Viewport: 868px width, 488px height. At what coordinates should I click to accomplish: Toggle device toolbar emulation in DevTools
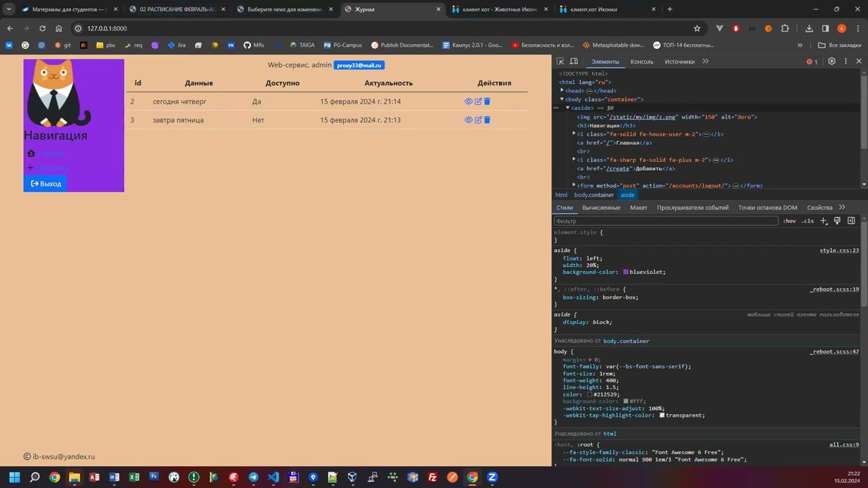[574, 62]
